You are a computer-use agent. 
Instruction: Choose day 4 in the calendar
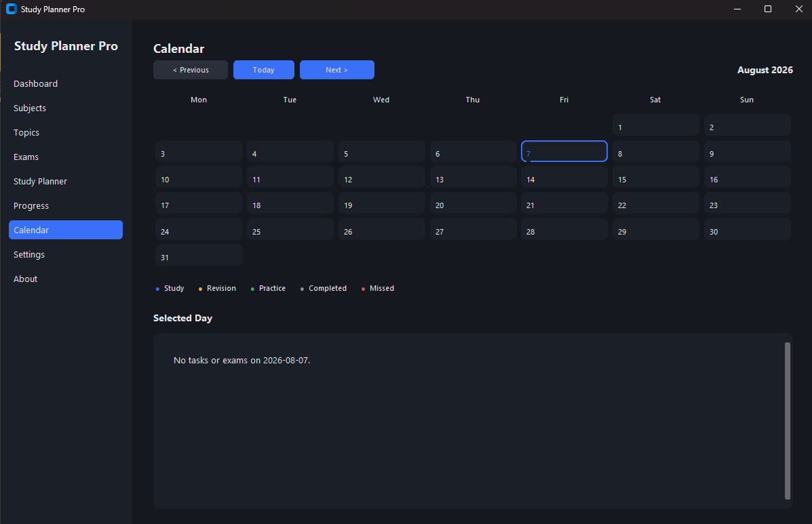290,152
